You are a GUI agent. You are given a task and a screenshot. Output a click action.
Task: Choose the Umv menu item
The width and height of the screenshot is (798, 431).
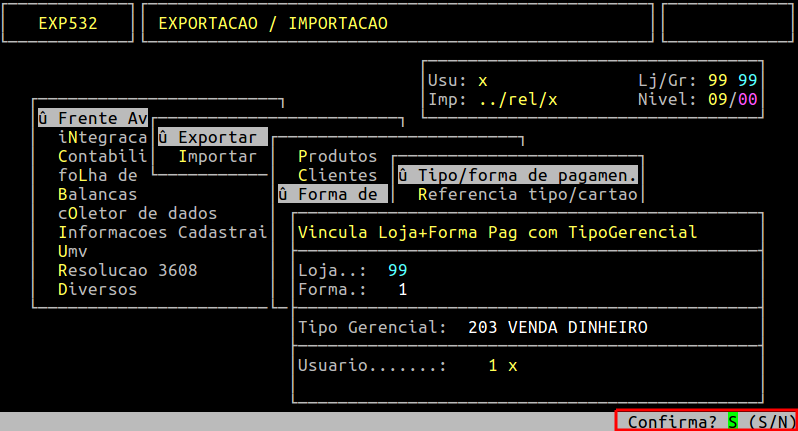(x=72, y=251)
